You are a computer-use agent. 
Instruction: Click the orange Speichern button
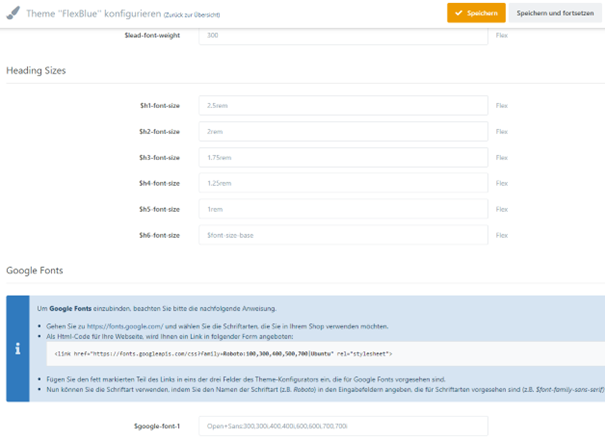click(475, 13)
